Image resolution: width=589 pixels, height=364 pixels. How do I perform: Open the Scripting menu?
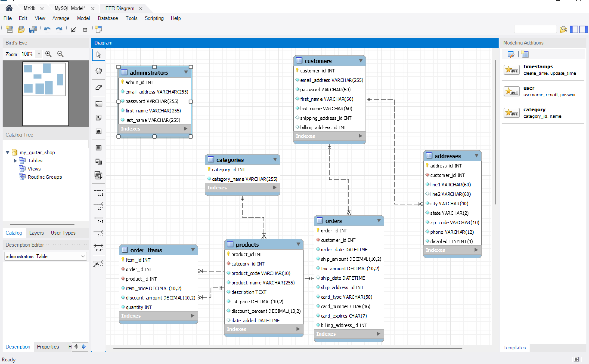154,18
